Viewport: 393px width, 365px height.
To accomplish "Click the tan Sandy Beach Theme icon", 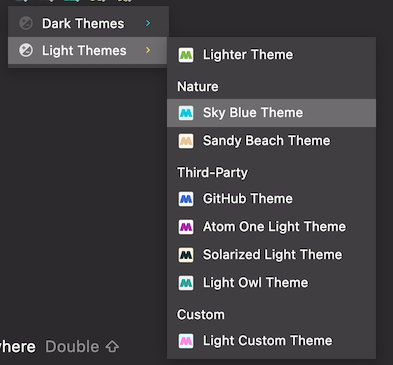I will [x=186, y=141].
